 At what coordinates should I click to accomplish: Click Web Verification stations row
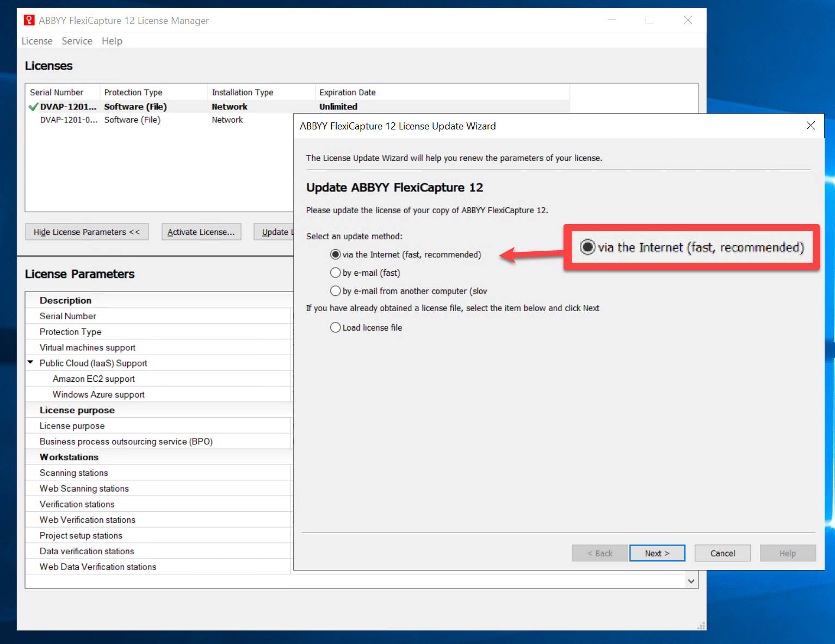[x=158, y=520]
